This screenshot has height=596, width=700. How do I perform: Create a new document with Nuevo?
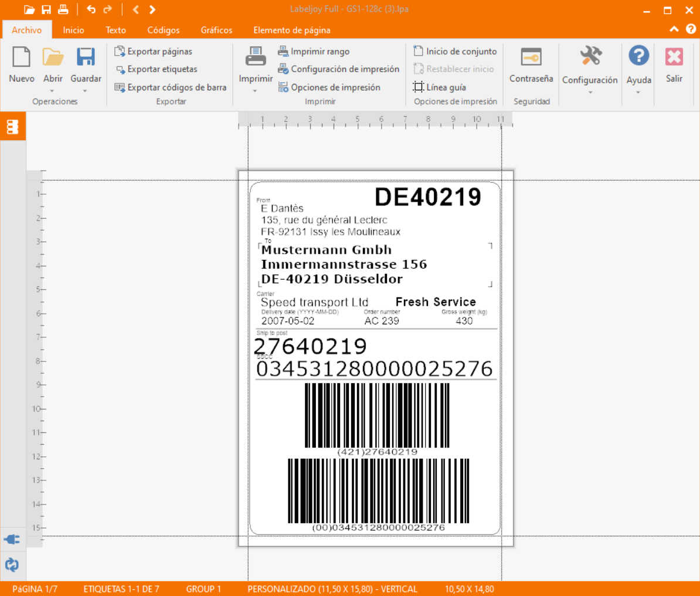[22, 65]
